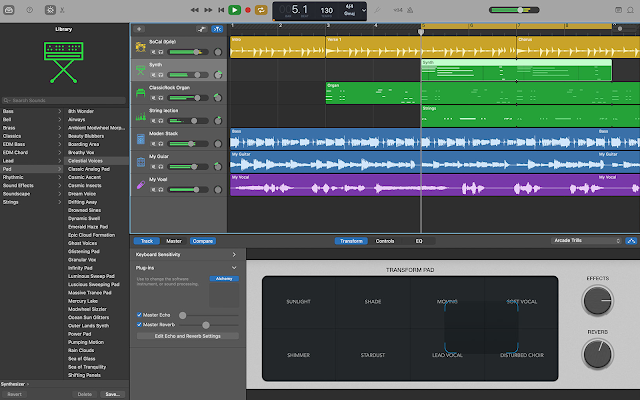Expand the Keyboard Sensitivity section
Image resolution: width=640 pixels, height=400 pixels.
(234, 255)
